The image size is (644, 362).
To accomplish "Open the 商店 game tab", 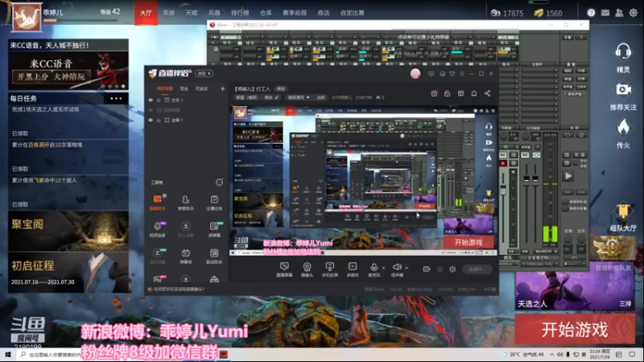I will point(324,13).
